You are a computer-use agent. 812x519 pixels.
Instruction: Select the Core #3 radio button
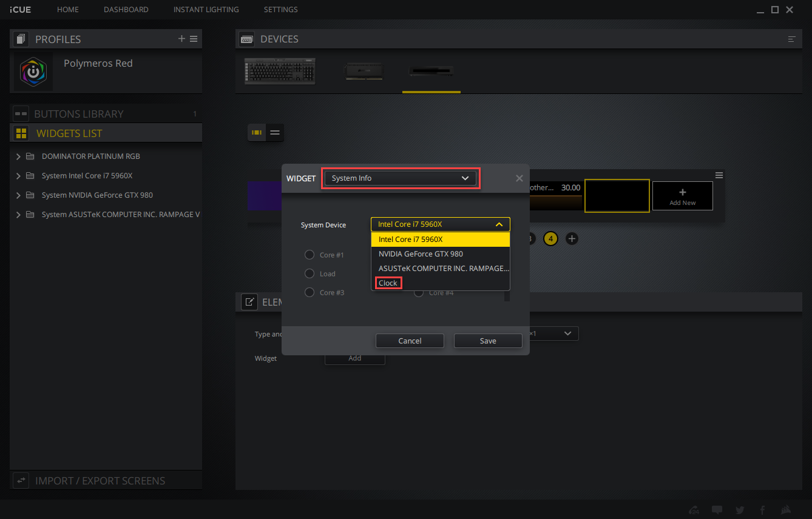(310, 292)
